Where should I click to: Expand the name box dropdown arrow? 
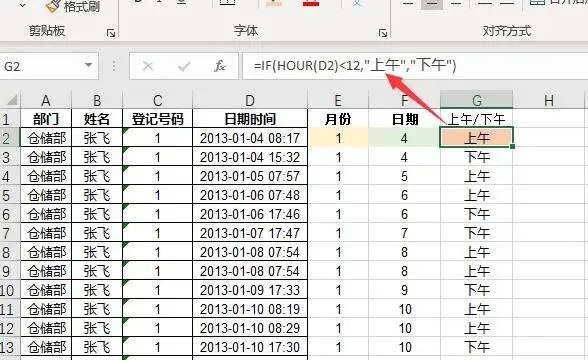tap(88, 65)
